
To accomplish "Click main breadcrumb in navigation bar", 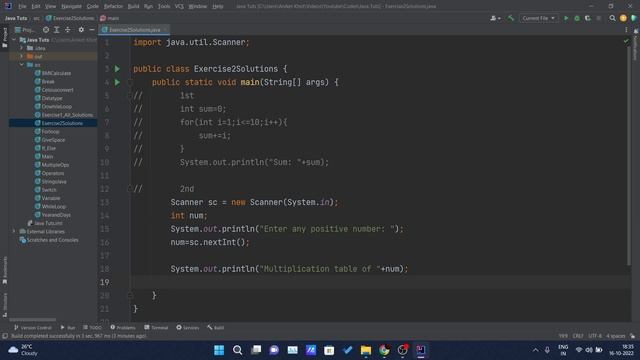I will (x=110, y=18).
